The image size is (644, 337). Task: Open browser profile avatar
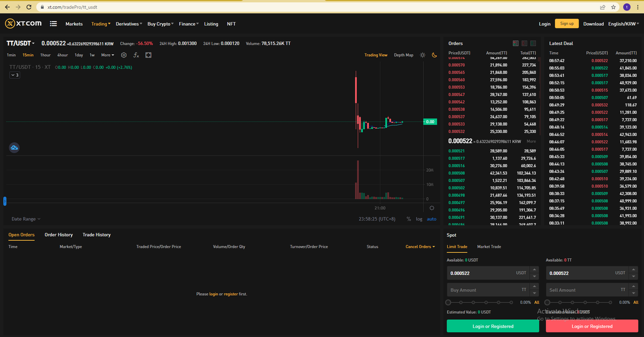tap(627, 7)
